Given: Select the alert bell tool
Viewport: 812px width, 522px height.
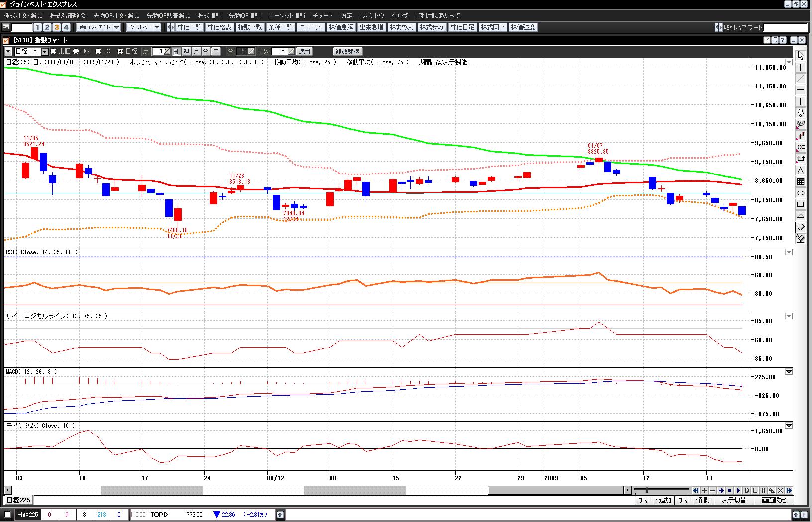Looking at the screenshot, I should coord(800,113).
